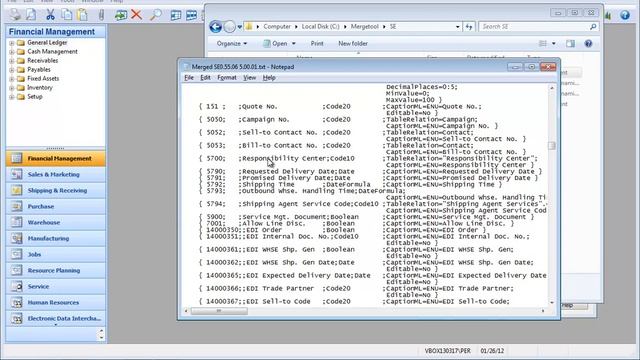Open the Warehouse navigation section
Viewport: 640px width, 360px height.
click(x=56, y=222)
